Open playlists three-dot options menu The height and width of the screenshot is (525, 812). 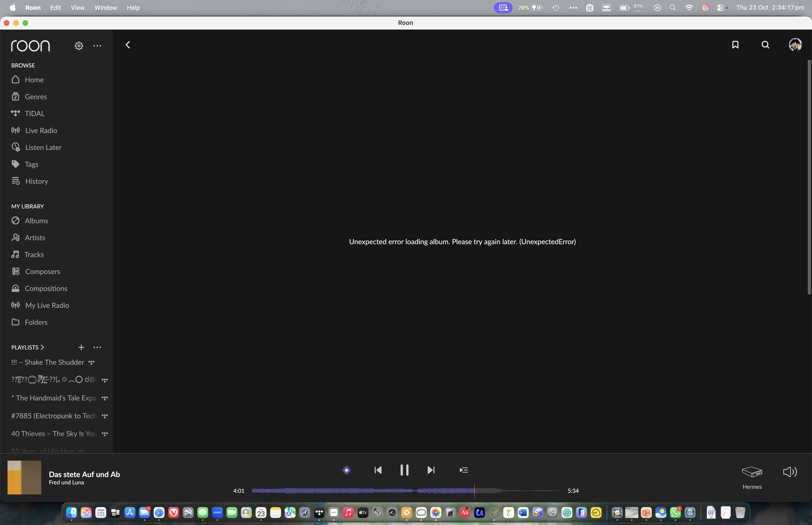tap(97, 347)
